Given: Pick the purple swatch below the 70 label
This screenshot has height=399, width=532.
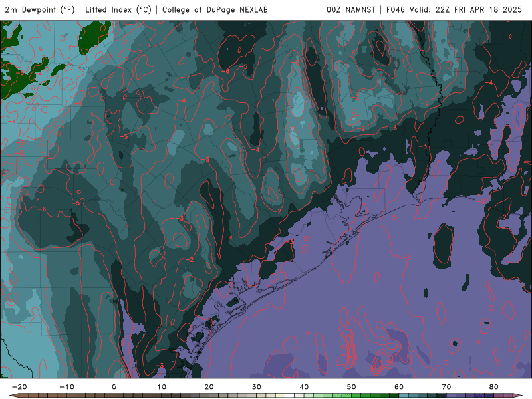Looking at the screenshot, I should coord(452,396).
